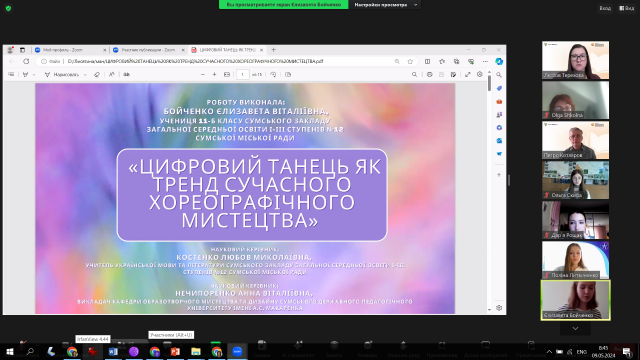Viewport: 640px width, 360px height.
Task: Open PDF viewer settings gear
Action: 480,74
